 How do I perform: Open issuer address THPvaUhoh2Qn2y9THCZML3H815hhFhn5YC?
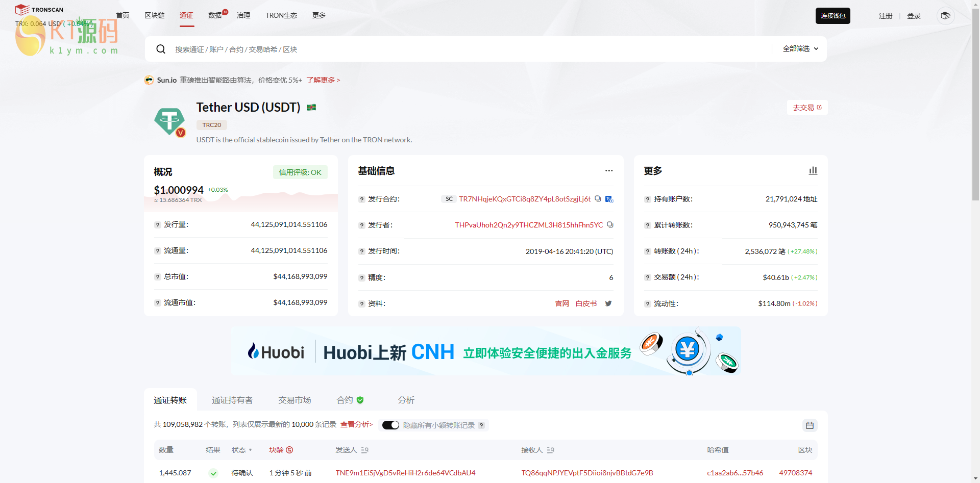click(529, 225)
